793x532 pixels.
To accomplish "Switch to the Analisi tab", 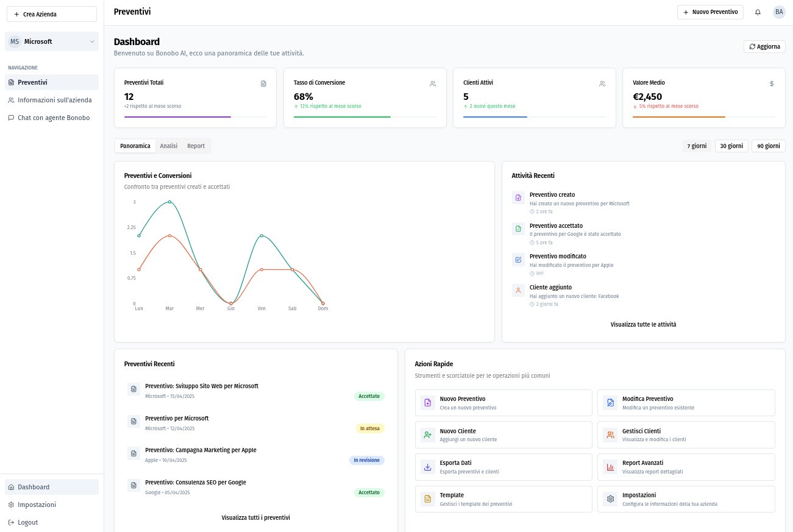I will (169, 146).
